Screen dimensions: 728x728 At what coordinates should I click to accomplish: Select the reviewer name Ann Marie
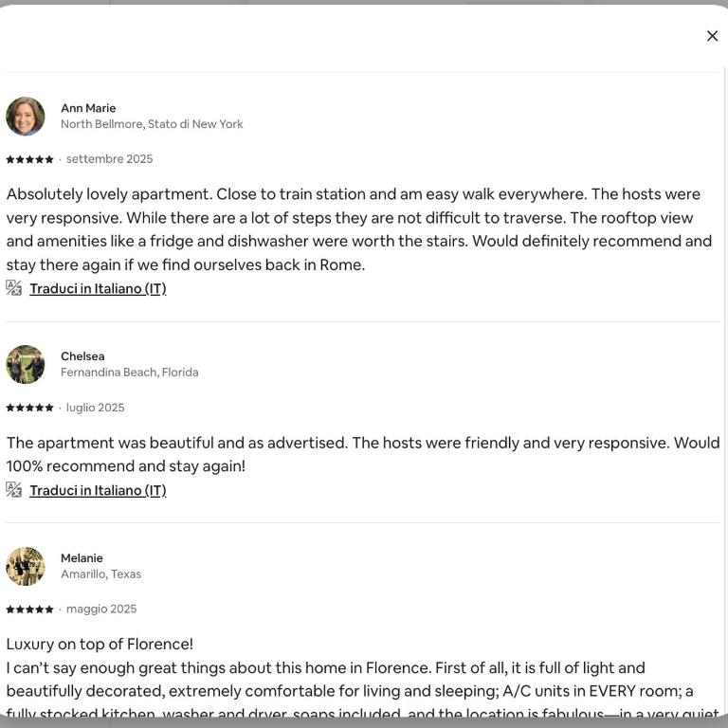point(88,108)
